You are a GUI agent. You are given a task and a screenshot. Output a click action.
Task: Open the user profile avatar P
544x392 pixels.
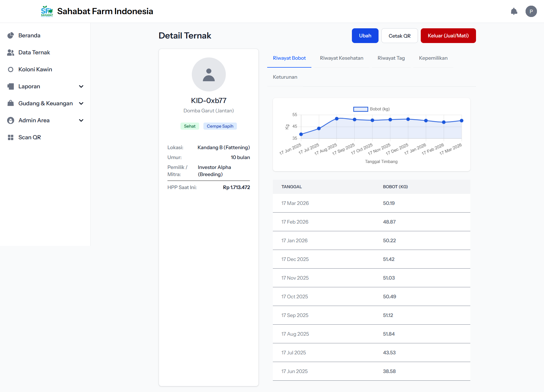click(531, 11)
